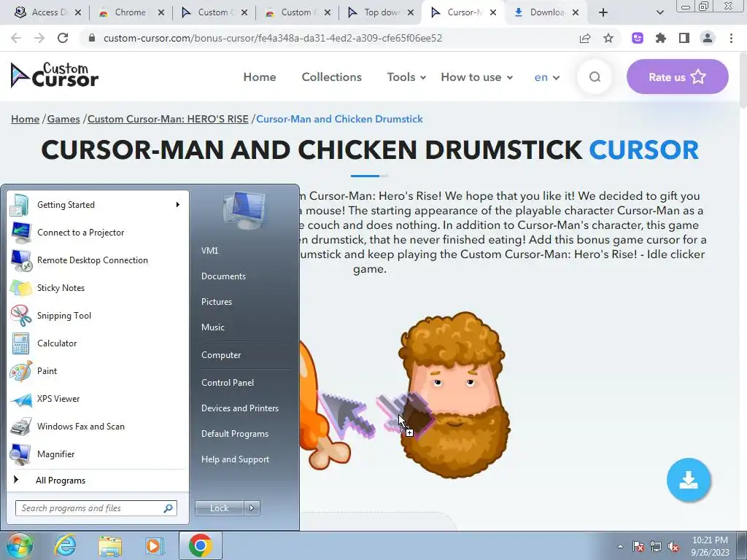Open Devices and Printers
The image size is (747, 560).
(x=239, y=408)
